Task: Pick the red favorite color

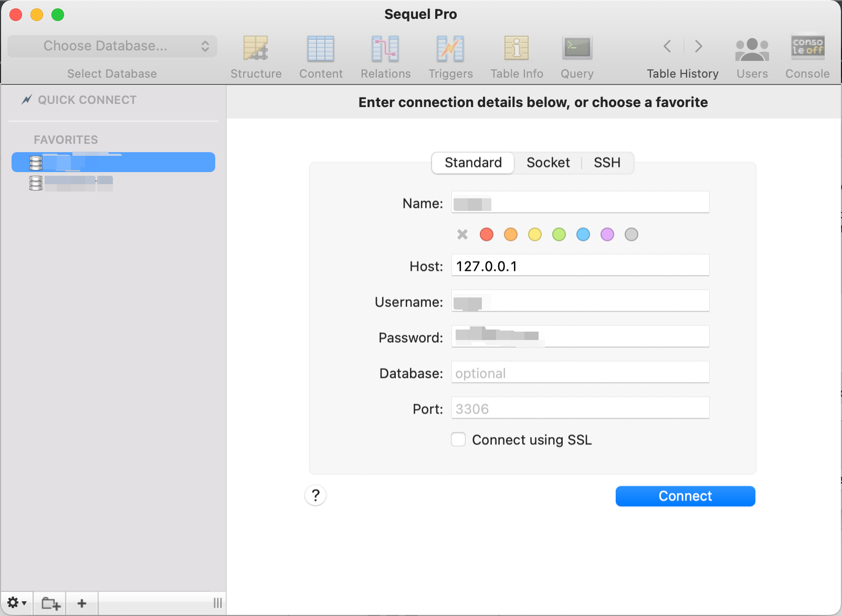Action: tap(487, 235)
